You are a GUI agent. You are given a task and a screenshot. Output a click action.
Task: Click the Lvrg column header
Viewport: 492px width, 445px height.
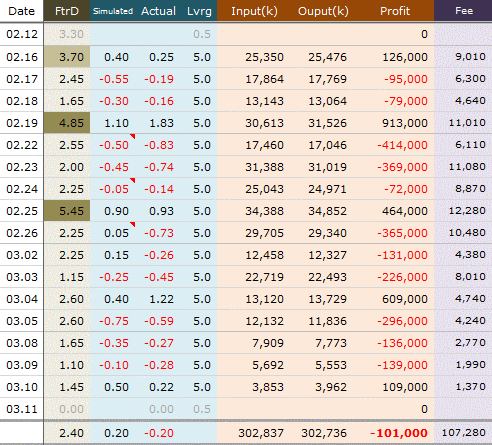pos(199,11)
